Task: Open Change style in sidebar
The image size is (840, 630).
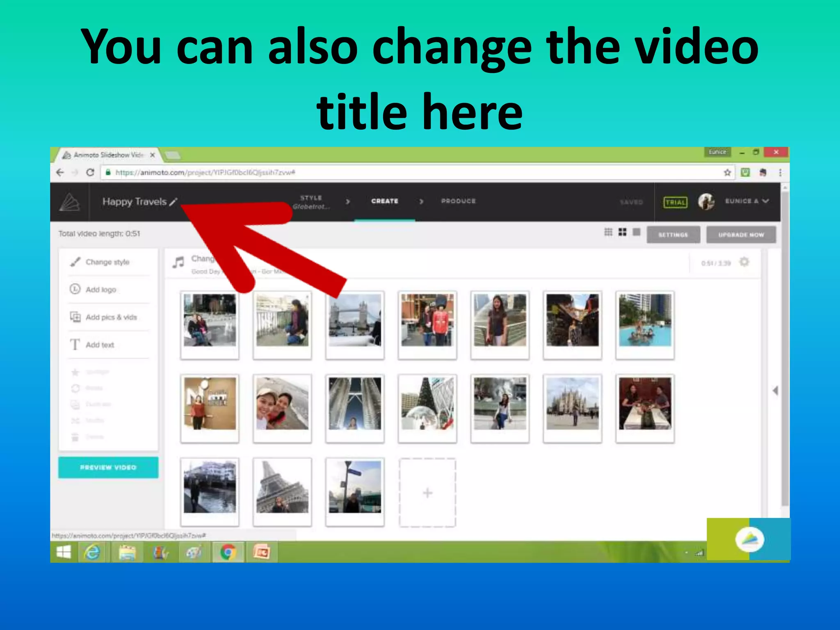Action: (x=108, y=262)
